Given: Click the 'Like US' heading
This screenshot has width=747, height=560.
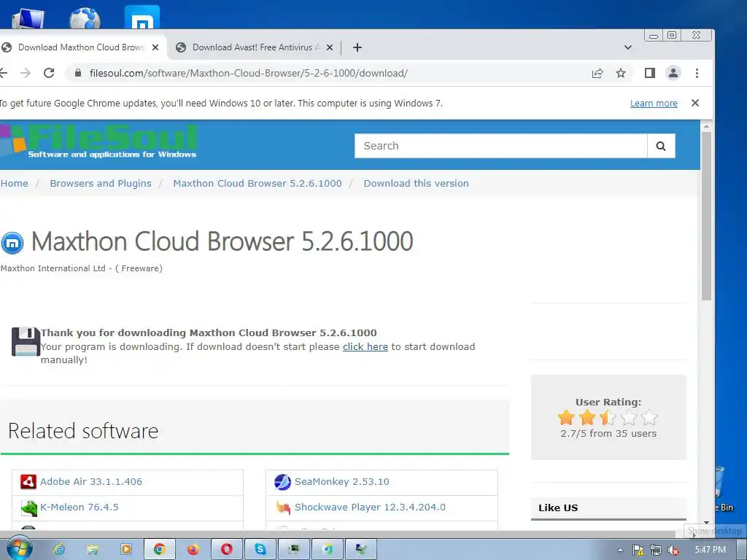Looking at the screenshot, I should (x=558, y=507).
